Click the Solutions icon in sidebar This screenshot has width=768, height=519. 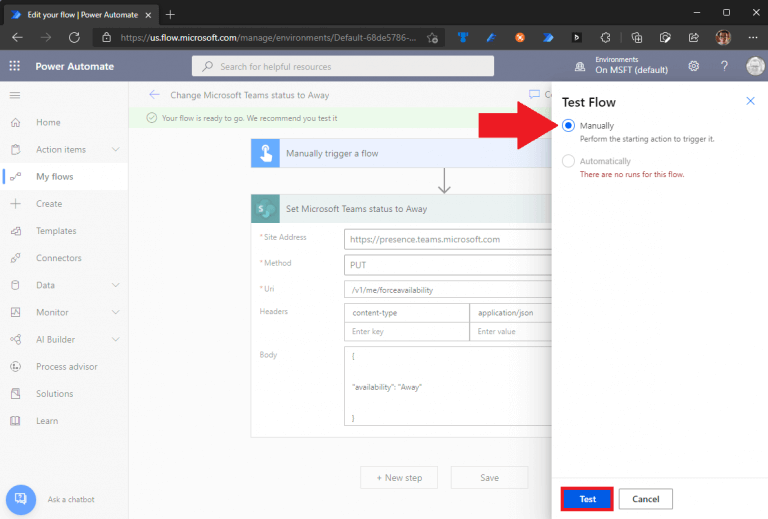point(16,394)
